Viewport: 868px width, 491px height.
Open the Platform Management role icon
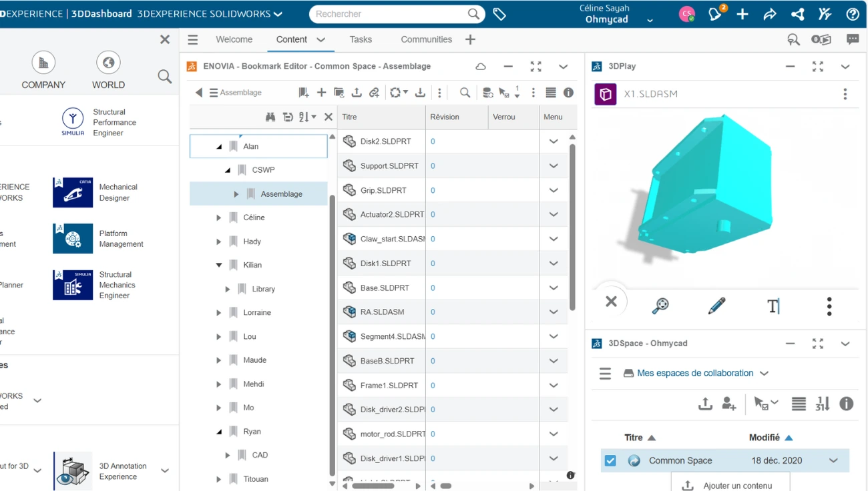(x=73, y=239)
